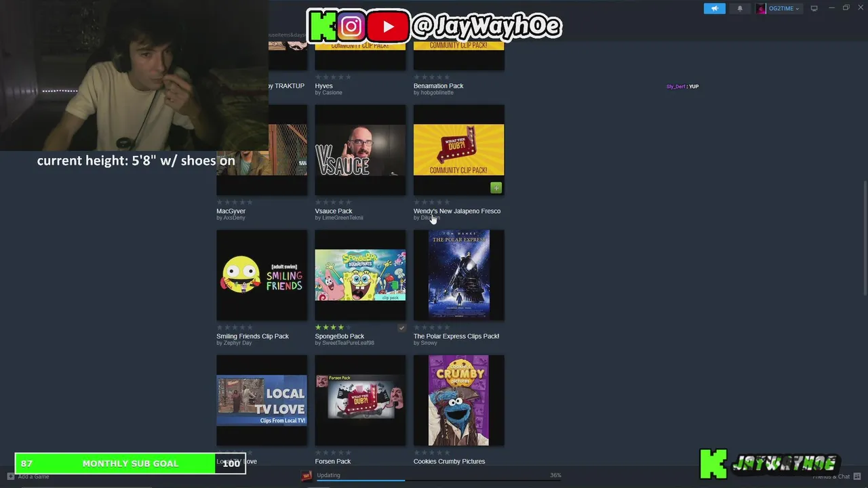Click the Vsauce Pack title link

334,211
